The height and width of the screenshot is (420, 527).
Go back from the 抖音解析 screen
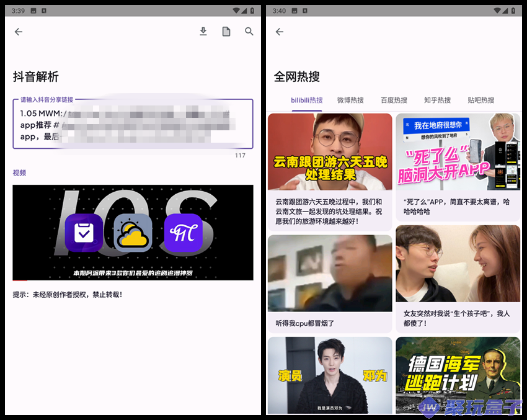click(x=19, y=32)
